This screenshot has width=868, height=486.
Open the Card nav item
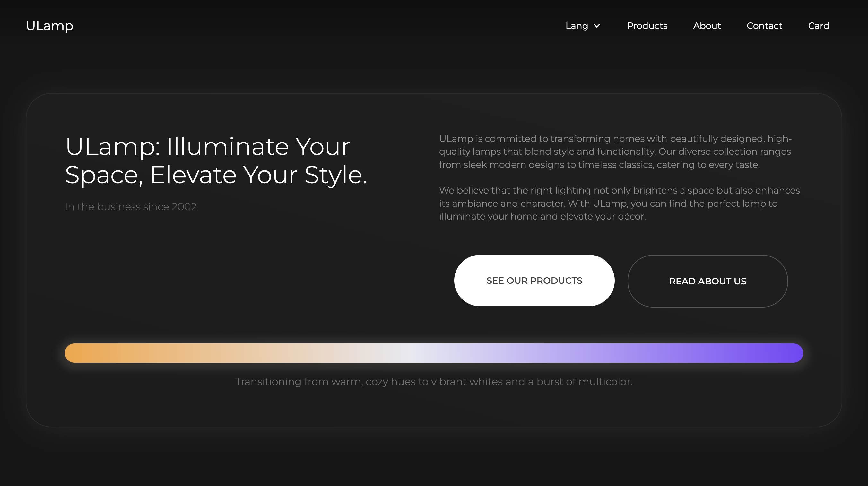(x=819, y=26)
